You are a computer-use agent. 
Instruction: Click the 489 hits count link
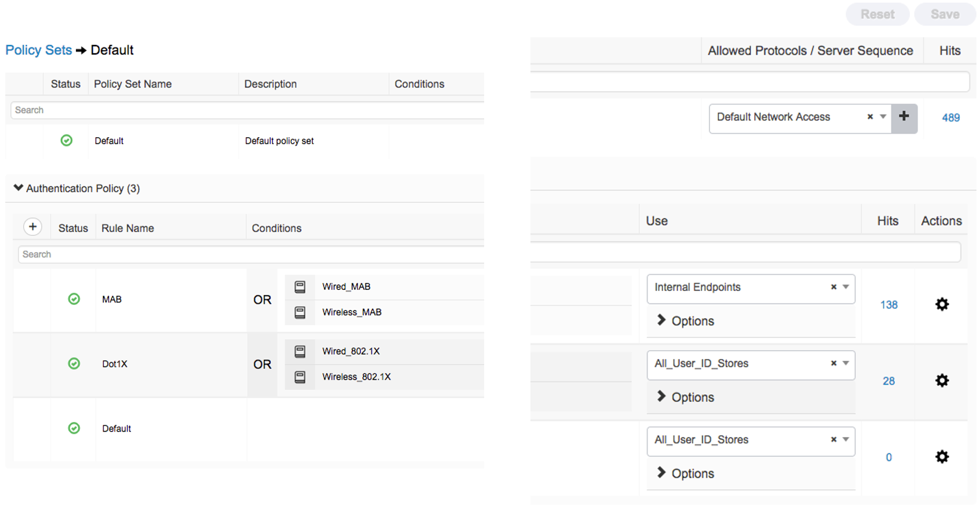coord(950,118)
